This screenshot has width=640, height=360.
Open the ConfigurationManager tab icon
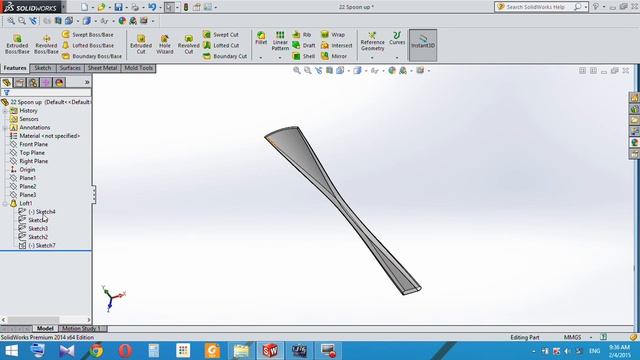[x=33, y=82]
